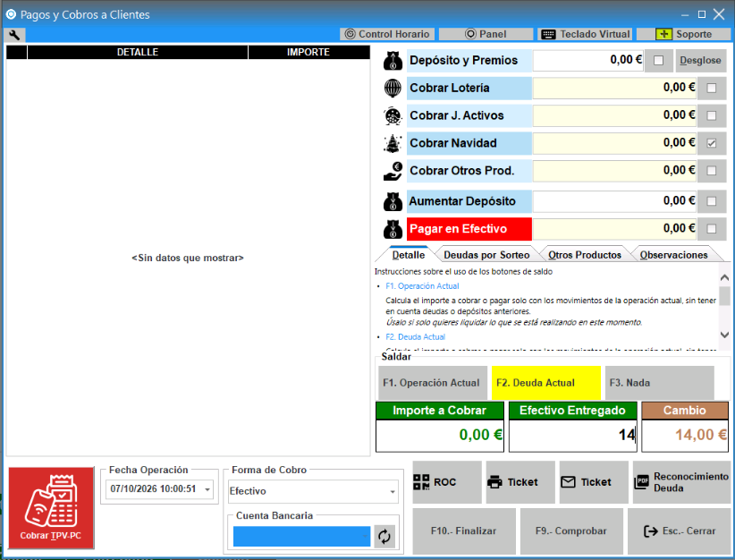The width and height of the screenshot is (735, 560).
Task: Generate ROC QR code
Action: tap(447, 482)
